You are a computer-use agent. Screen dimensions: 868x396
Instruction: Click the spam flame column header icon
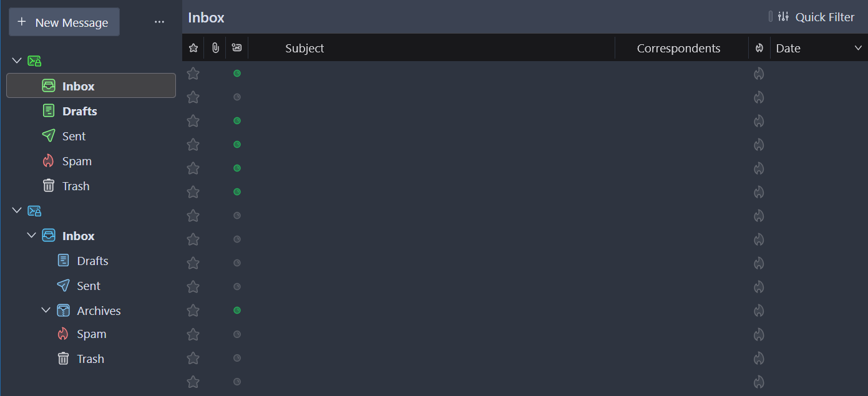(759, 48)
